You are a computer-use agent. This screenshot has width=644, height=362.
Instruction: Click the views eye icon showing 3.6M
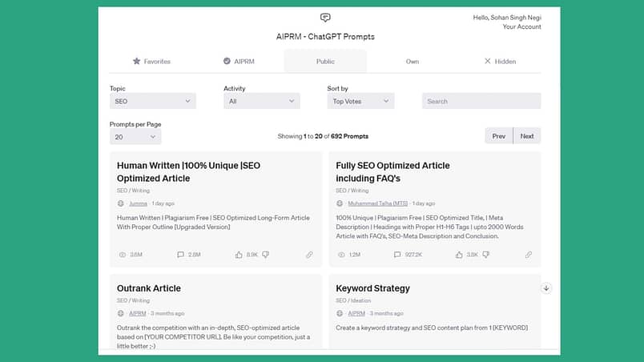tap(123, 255)
